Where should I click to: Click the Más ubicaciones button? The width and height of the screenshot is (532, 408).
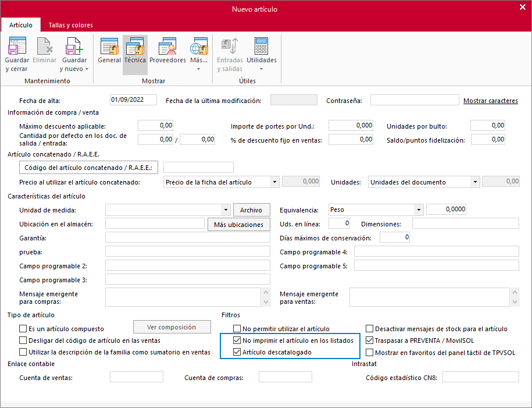click(238, 225)
